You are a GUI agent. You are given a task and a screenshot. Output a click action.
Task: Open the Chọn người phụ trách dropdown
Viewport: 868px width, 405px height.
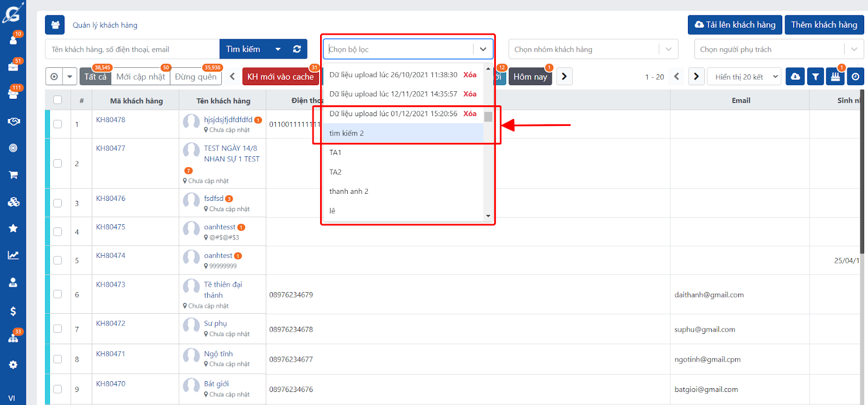click(779, 49)
